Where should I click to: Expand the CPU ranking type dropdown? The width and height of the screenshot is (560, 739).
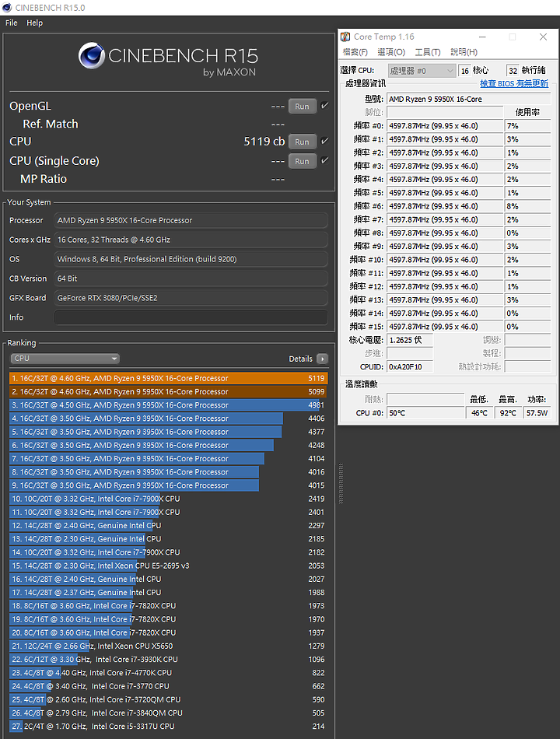pyautogui.click(x=65, y=359)
